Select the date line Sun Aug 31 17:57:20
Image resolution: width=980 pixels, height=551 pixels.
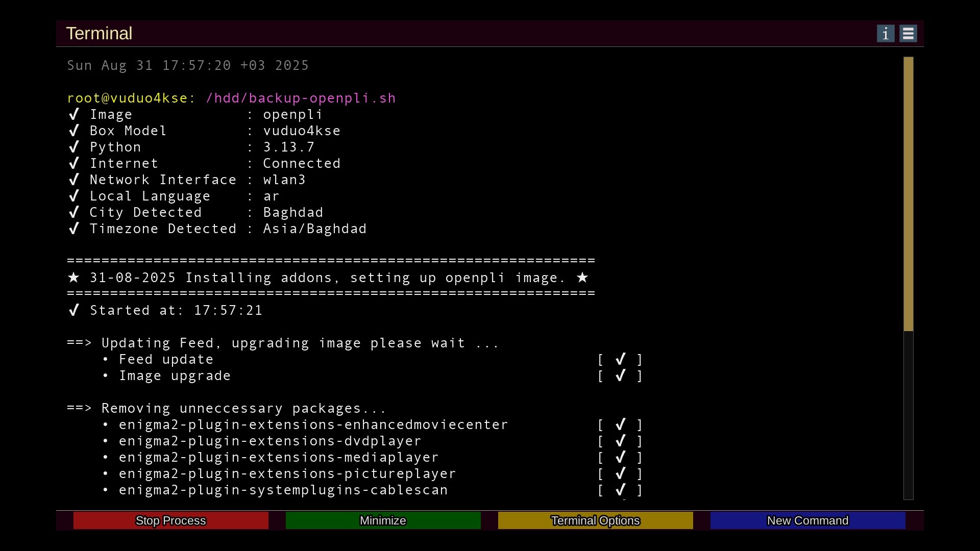(x=188, y=66)
